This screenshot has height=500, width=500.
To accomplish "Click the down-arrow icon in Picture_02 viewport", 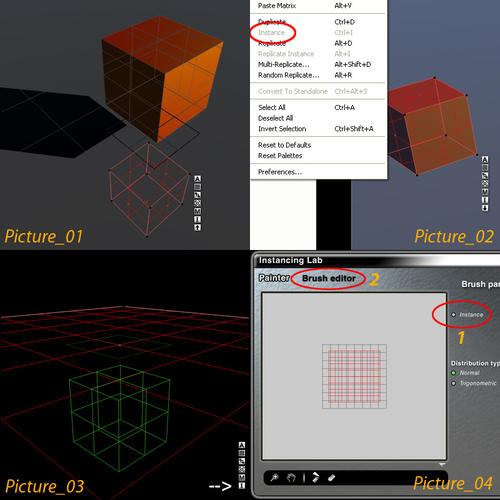I will (x=485, y=208).
